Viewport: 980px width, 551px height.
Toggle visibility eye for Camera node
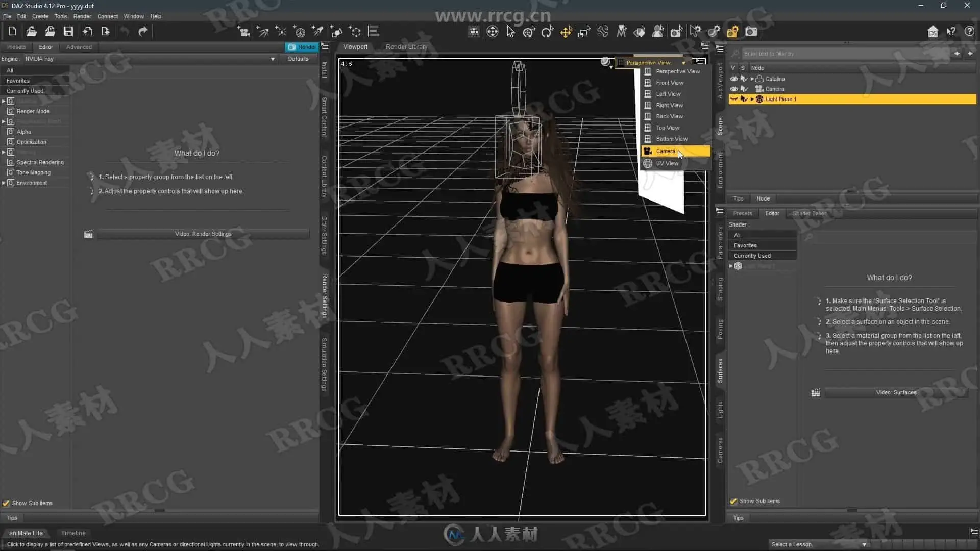point(733,89)
